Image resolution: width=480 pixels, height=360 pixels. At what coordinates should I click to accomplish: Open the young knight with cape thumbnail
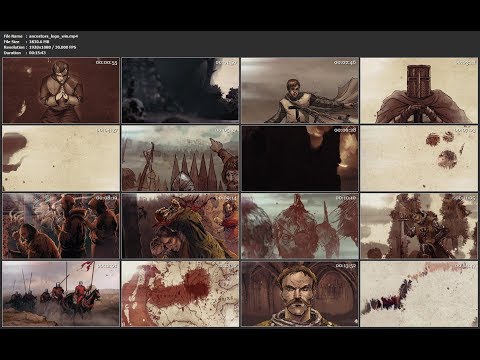pos(300,90)
